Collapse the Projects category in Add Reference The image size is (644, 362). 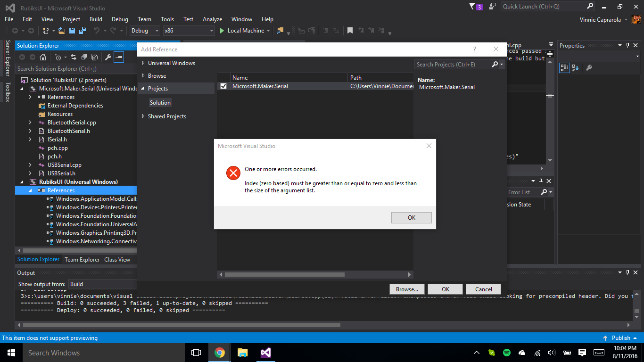click(143, 89)
